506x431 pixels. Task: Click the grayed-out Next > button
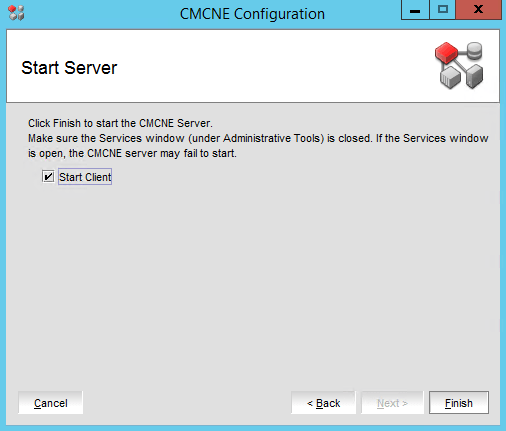pyautogui.click(x=392, y=403)
